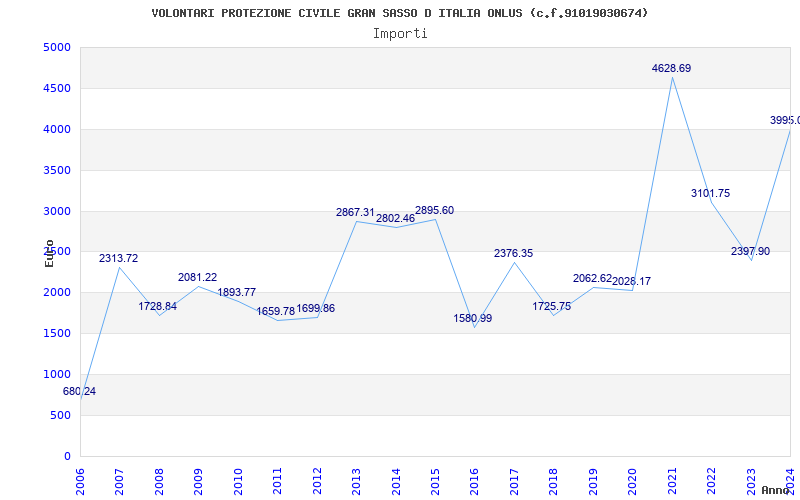This screenshot has height=500, width=800.
Task: Click the 2000 y-axis tick label
Action: point(57,293)
